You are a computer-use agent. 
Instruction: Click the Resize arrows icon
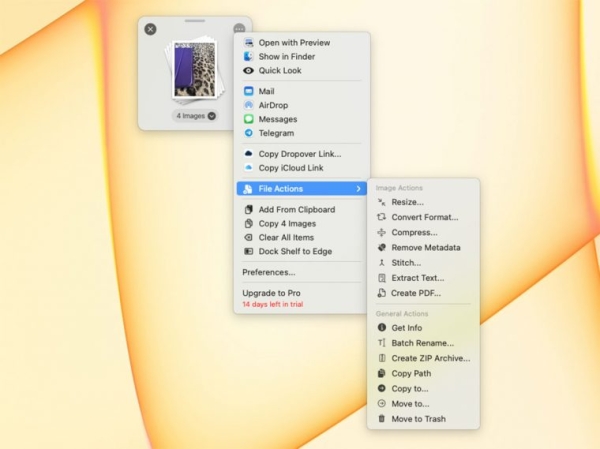tap(382, 202)
